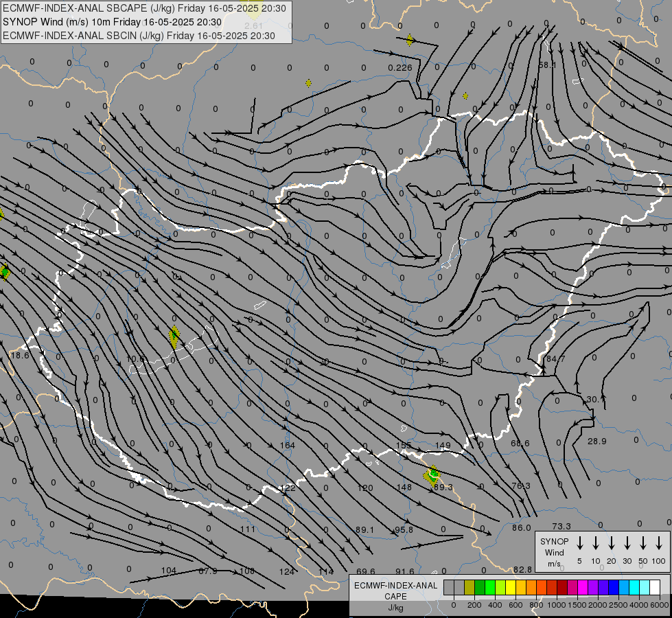The height and width of the screenshot is (618, 672).
Task: Click the map value 149
Action: [x=443, y=446]
